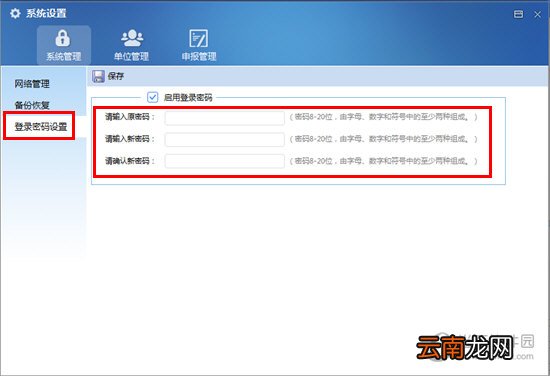This screenshot has width=550, height=376.
Task: Toggle the 启用登录密码 checkbox
Action: [153, 97]
